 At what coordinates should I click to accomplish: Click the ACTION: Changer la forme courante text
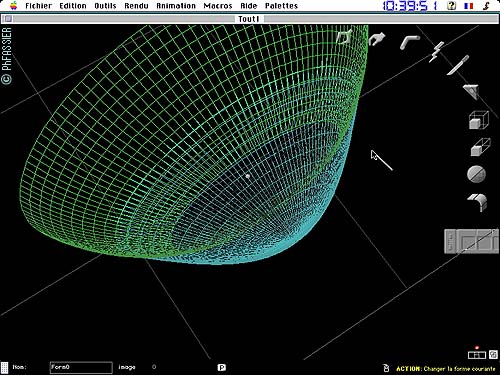click(446, 369)
